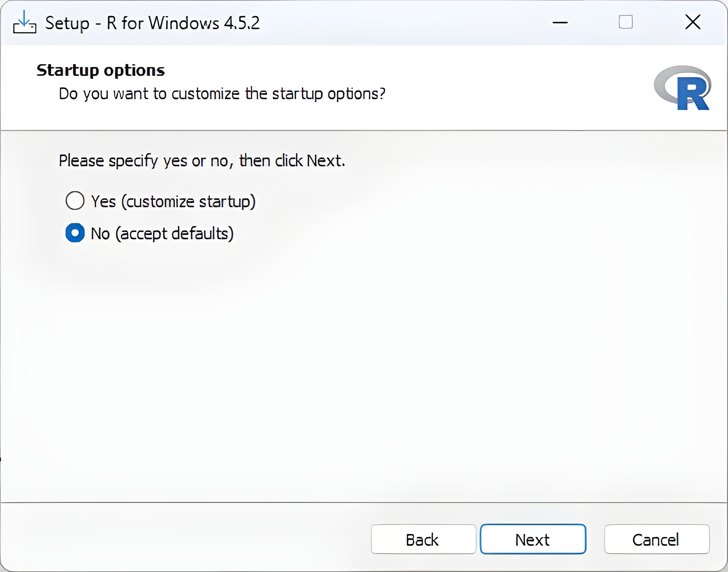Image resolution: width=728 pixels, height=572 pixels.
Task: Click the empty footer area left of Back
Action: click(182, 539)
